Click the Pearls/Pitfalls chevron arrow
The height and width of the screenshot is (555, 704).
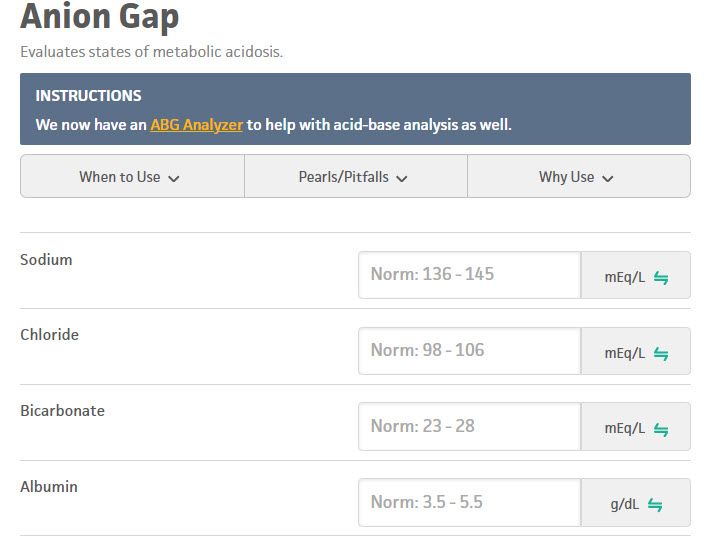[402, 179]
